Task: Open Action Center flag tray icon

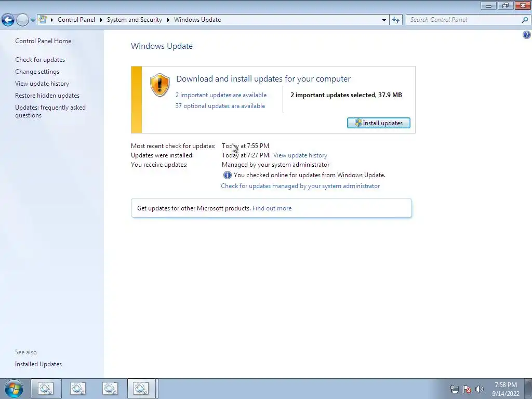Action: tap(467, 389)
